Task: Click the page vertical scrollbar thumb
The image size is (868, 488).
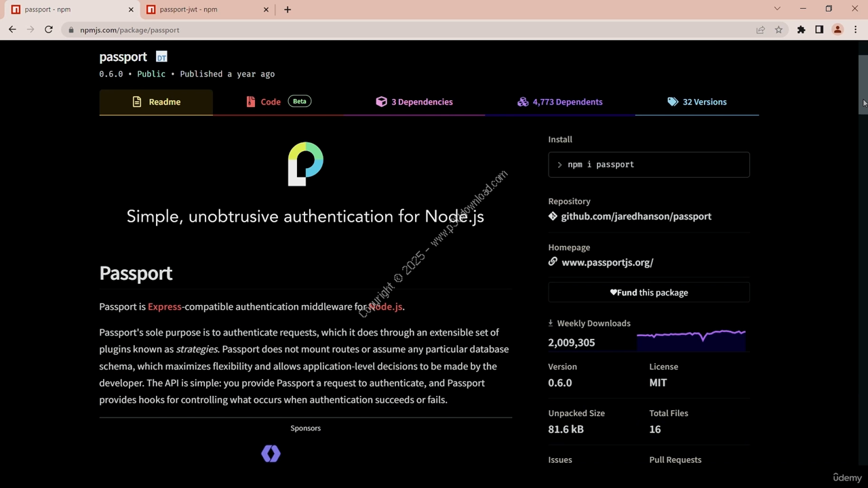Action: click(x=863, y=84)
